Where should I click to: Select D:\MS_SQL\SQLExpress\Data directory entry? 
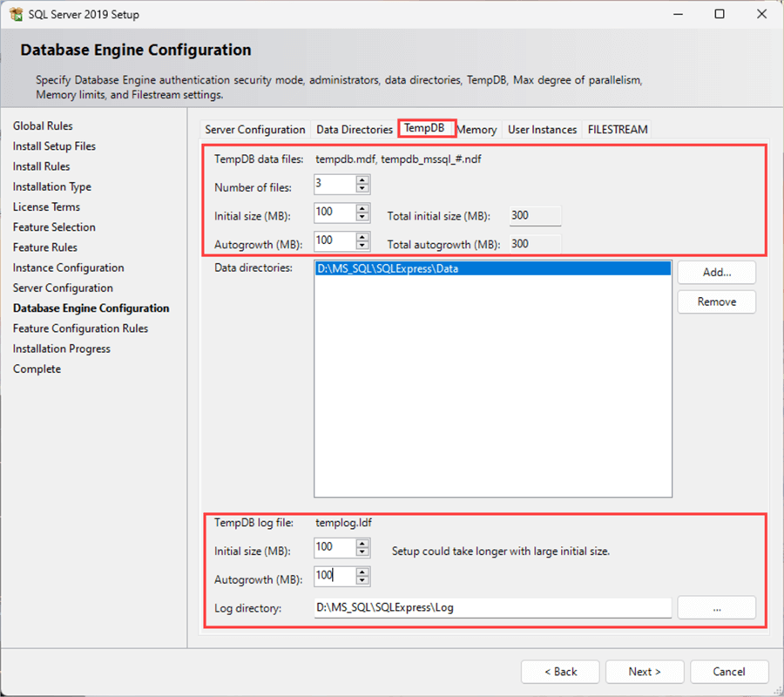click(493, 268)
